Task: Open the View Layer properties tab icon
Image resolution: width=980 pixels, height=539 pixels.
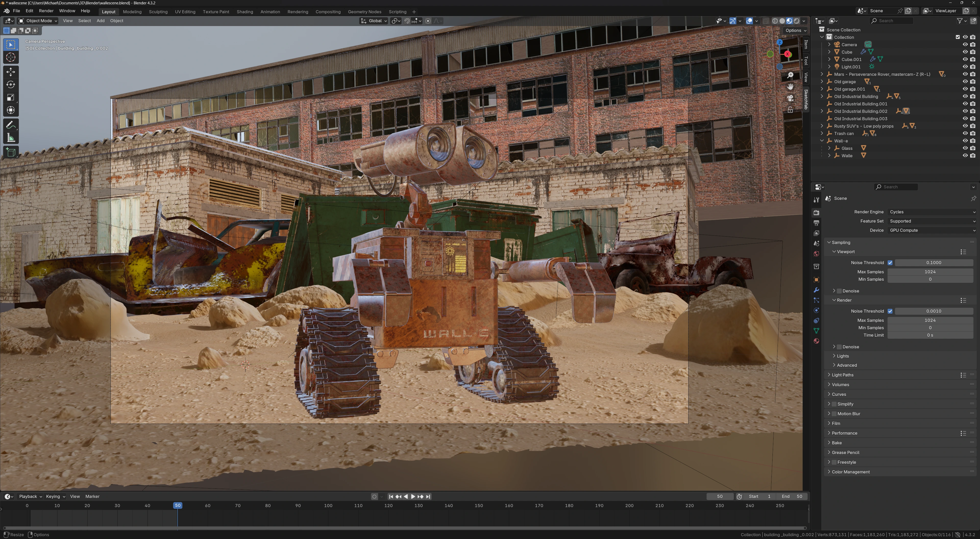Action: click(x=816, y=233)
